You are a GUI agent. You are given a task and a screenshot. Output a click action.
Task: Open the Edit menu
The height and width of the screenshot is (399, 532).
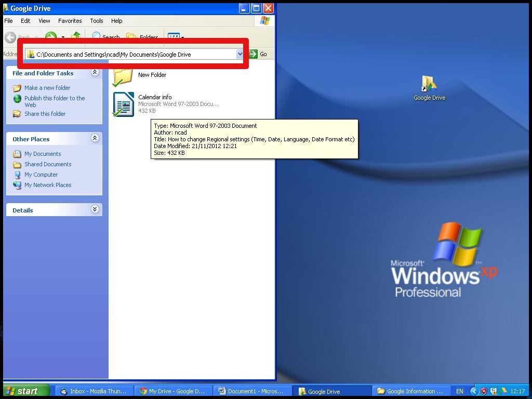25,21
